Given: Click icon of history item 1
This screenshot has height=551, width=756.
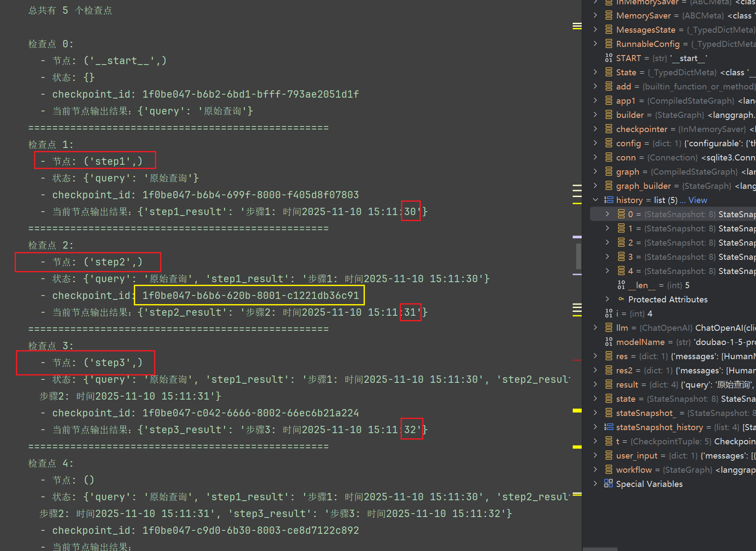Looking at the screenshot, I should tap(621, 228).
